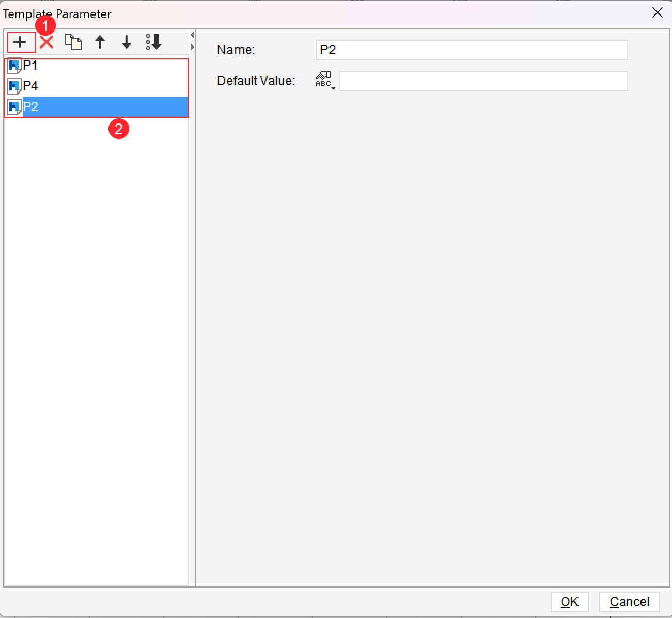Add a new template parameter
This screenshot has width=672, height=618.
[20, 42]
